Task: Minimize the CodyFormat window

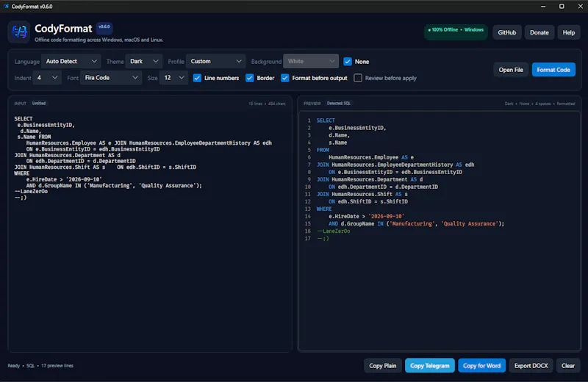Action: 543,7
